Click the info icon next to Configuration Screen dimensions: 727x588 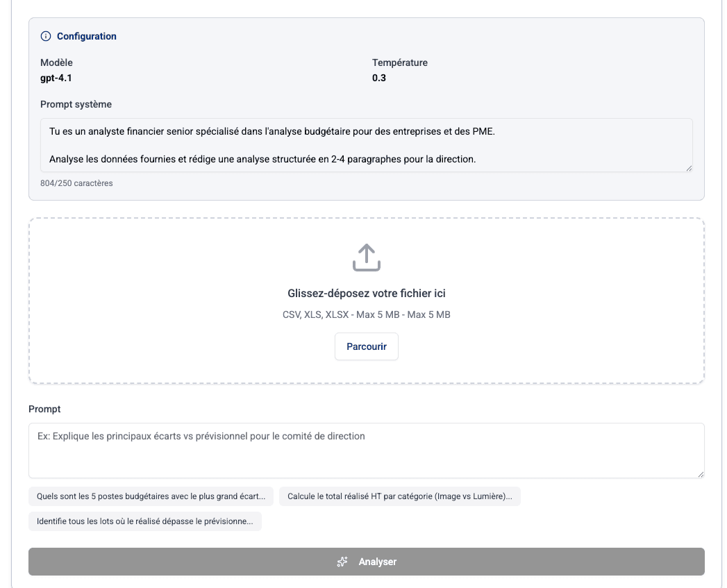point(47,36)
